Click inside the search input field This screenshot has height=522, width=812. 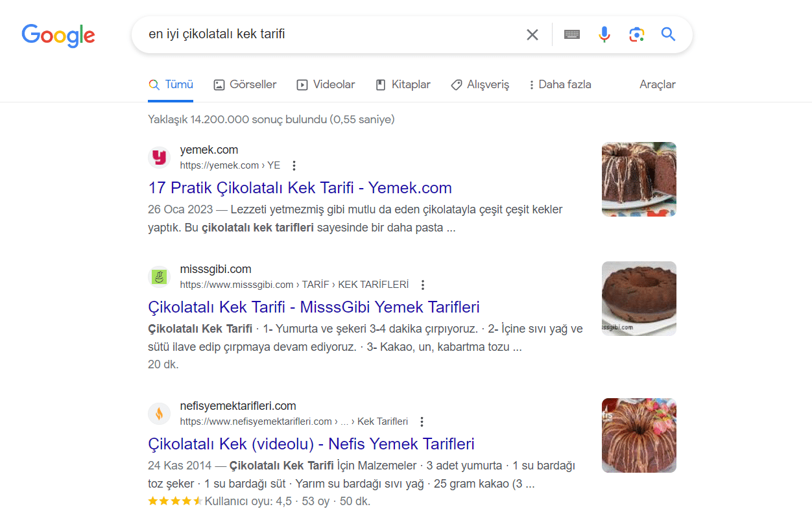(x=324, y=34)
